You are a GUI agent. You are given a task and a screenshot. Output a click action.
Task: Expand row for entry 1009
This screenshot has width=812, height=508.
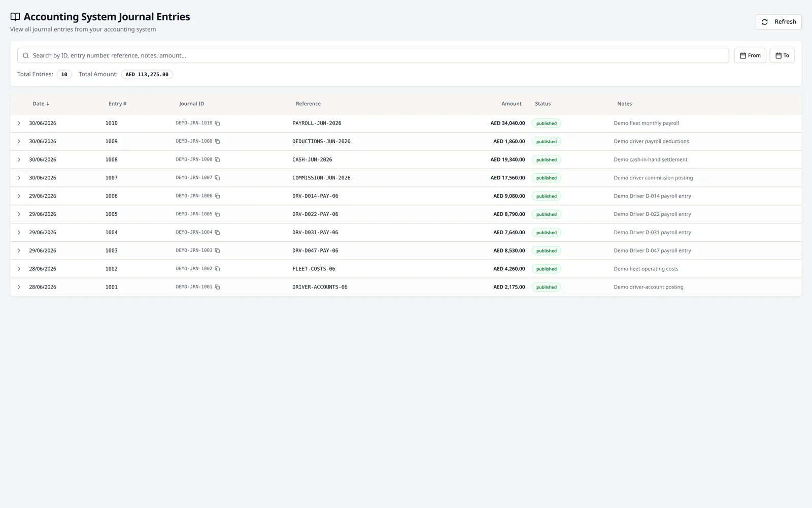19,142
